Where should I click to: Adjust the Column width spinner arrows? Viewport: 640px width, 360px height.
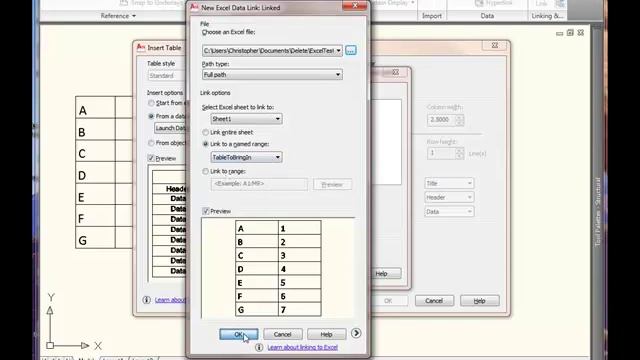tap(460, 120)
